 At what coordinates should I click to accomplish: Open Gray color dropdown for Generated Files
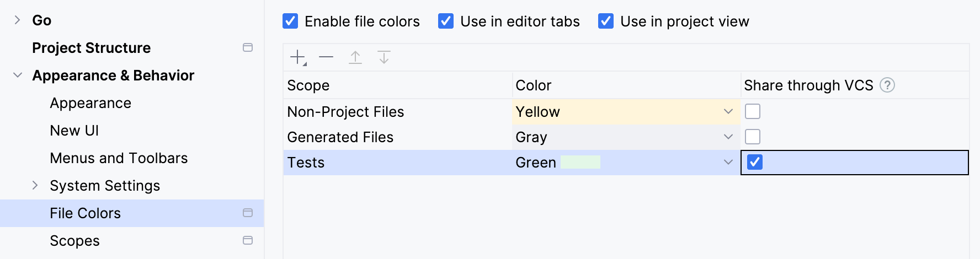728,137
